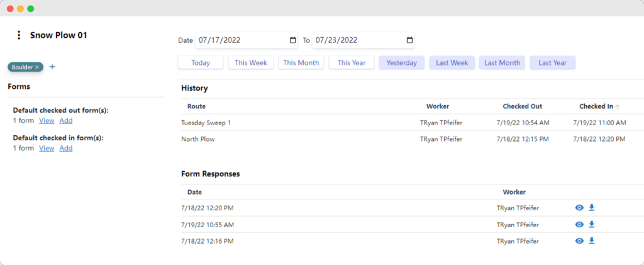Open the Tuesday Sweep 1 history row
The width and height of the screenshot is (644, 265).
[x=206, y=122]
